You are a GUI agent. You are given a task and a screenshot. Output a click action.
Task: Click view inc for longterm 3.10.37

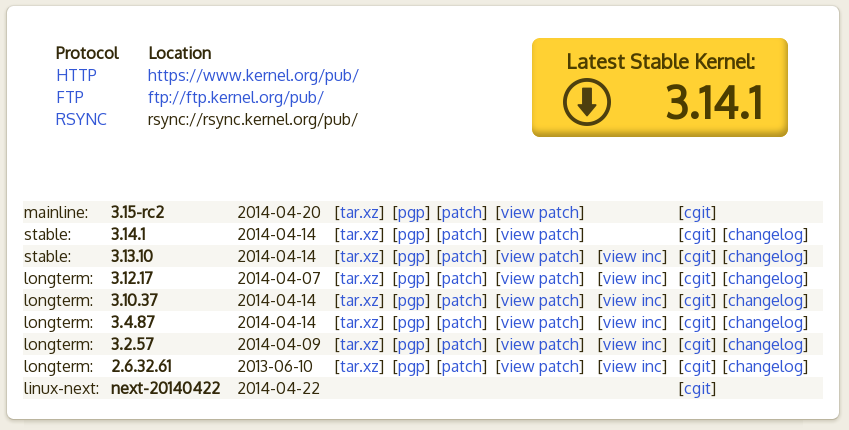pos(631,300)
